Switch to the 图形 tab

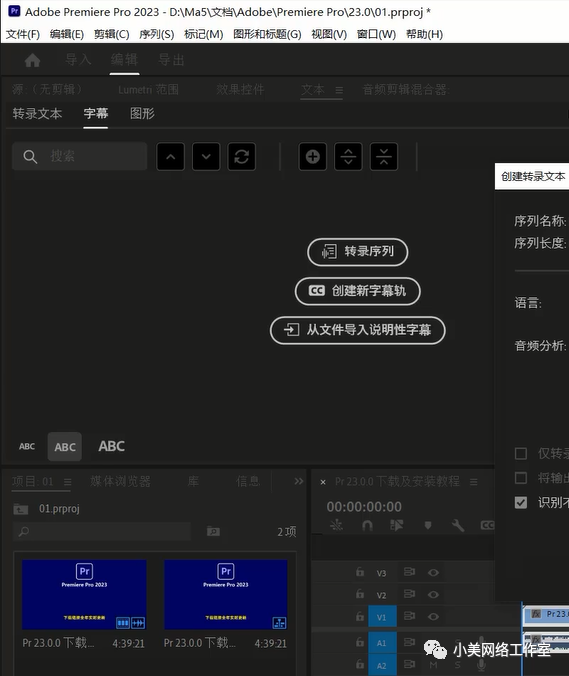142,114
